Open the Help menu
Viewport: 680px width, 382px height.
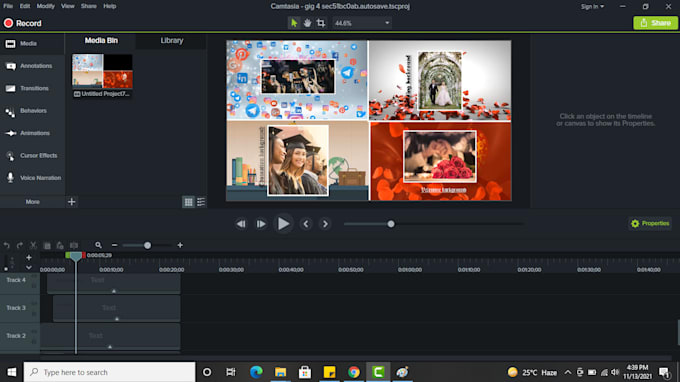click(110, 6)
